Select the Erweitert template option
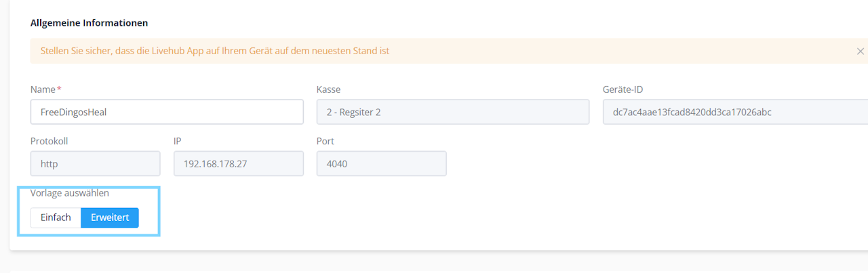 coord(110,217)
